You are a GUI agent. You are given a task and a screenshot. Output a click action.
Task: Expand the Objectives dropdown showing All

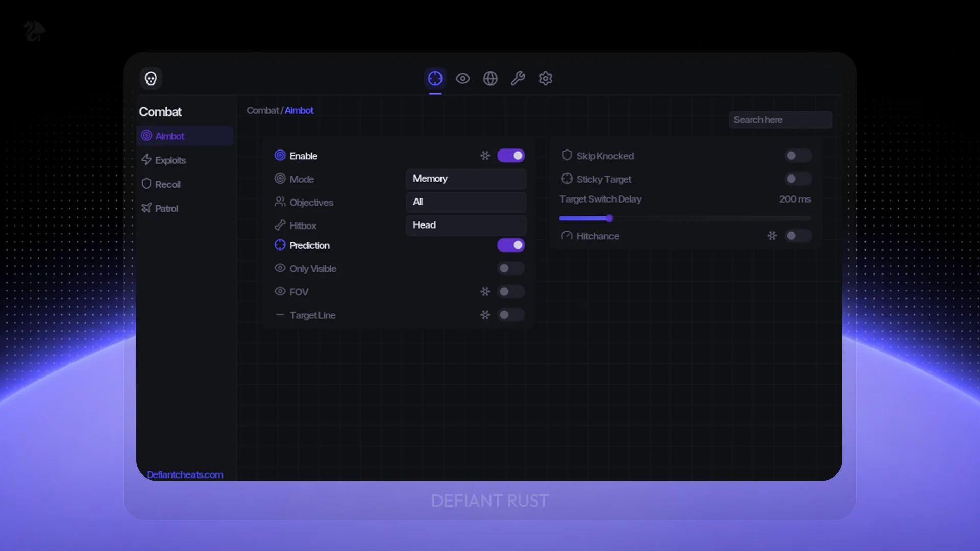pos(466,202)
